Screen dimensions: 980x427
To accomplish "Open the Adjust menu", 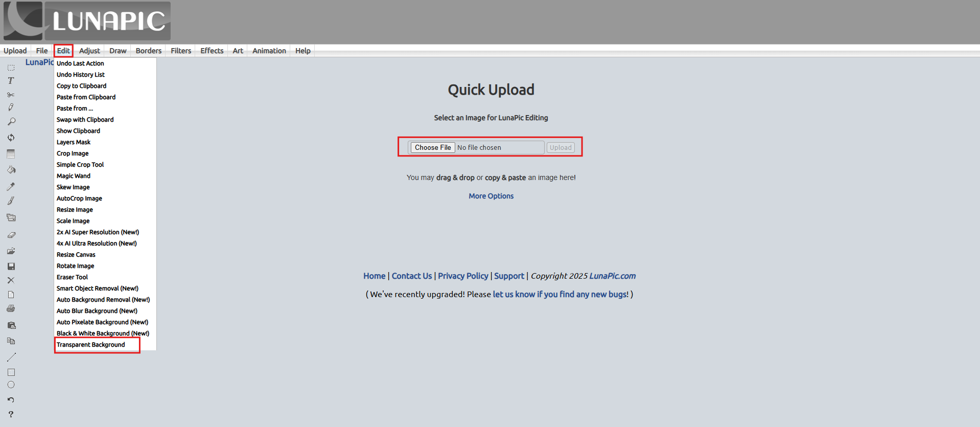I will point(89,51).
